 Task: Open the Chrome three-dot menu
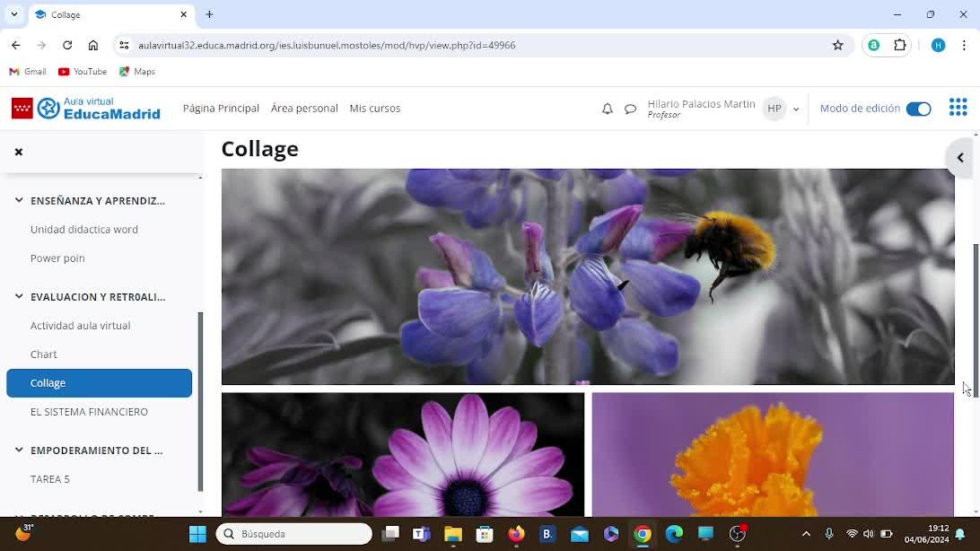coord(964,45)
